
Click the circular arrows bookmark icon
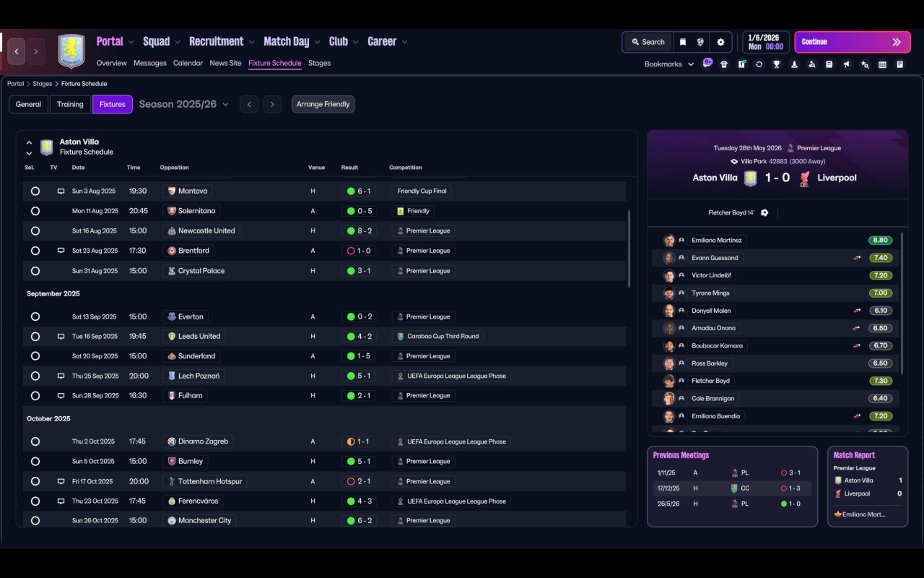pyautogui.click(x=759, y=64)
